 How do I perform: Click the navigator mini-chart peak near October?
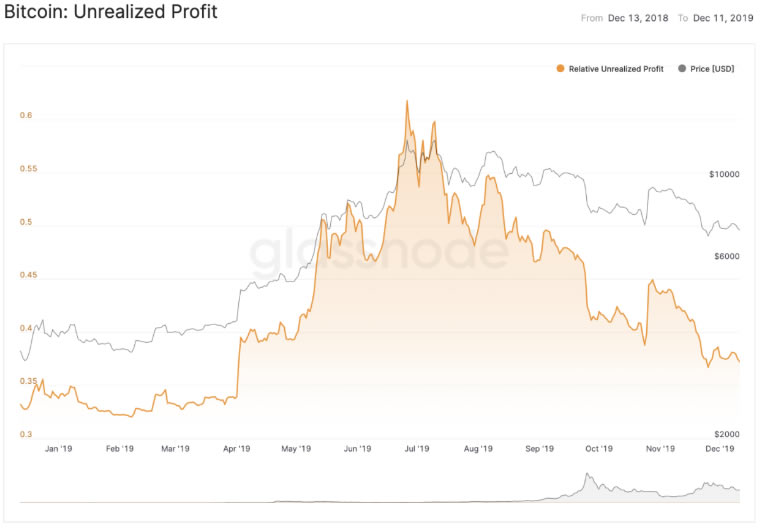point(587,477)
